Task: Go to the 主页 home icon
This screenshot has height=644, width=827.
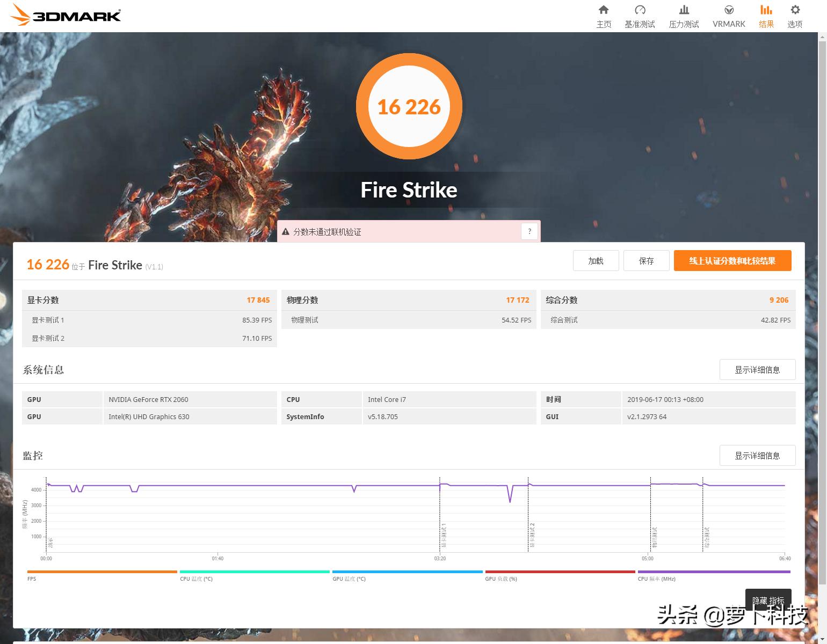Action: (604, 10)
